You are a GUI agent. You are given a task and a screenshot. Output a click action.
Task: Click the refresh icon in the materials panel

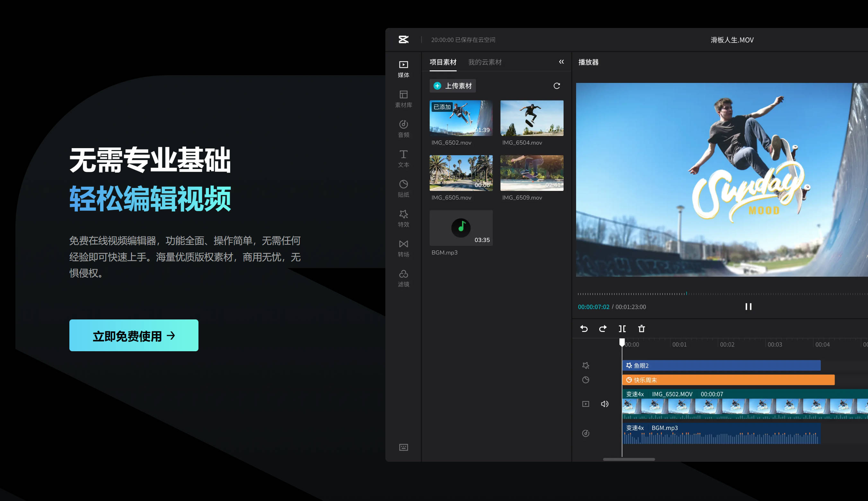(557, 86)
